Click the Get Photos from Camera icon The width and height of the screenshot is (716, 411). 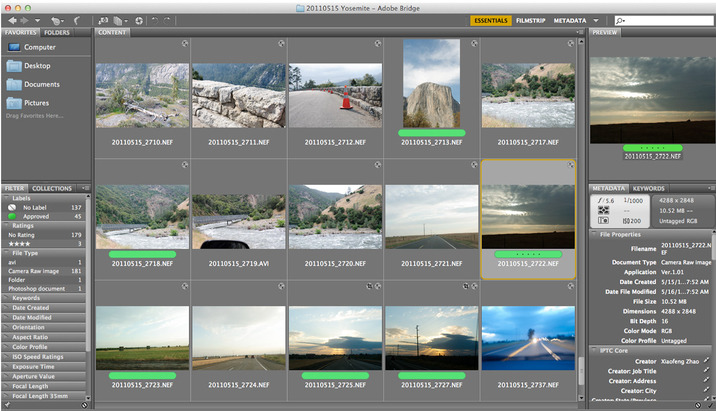click(101, 20)
